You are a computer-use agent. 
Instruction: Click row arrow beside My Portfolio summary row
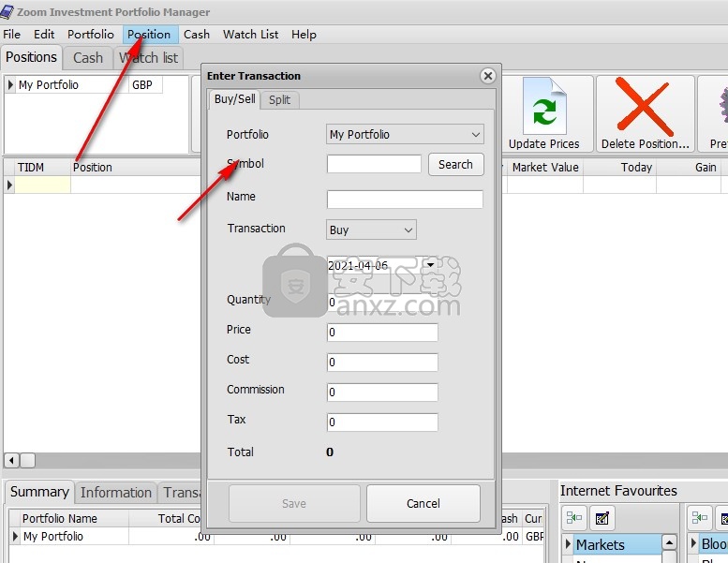coord(15,536)
